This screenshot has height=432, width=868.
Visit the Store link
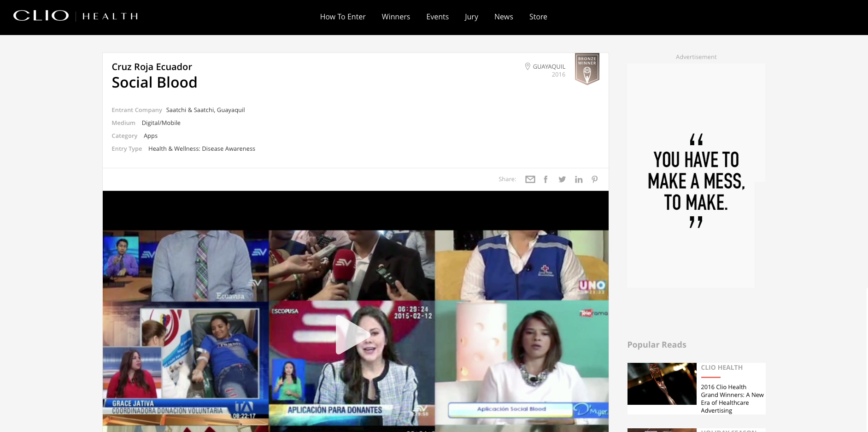click(538, 17)
